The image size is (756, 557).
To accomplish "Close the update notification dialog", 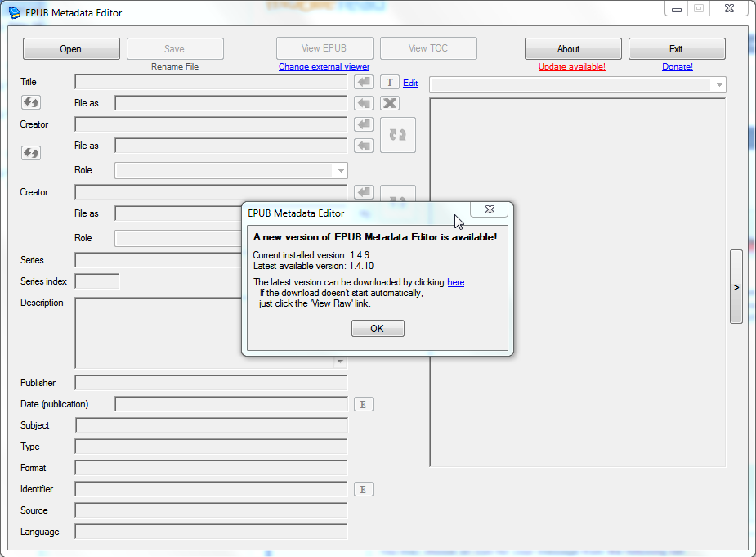I will [x=490, y=209].
